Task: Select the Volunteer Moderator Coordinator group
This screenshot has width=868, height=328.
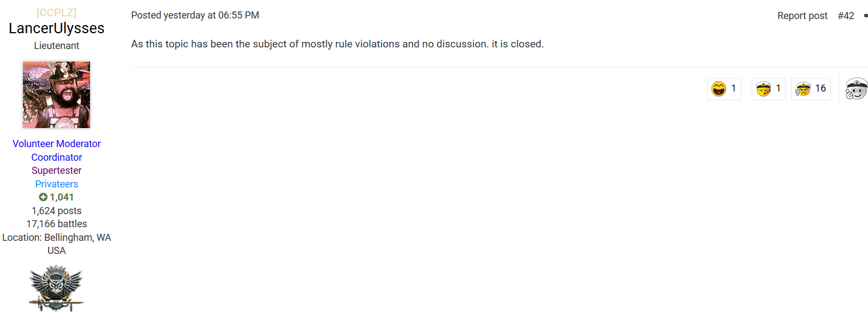Action: (56, 150)
